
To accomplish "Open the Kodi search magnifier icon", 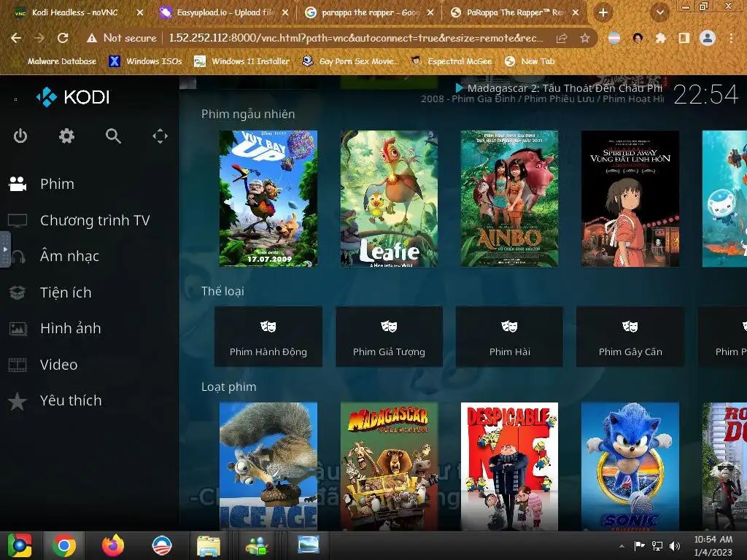I will pos(113,136).
